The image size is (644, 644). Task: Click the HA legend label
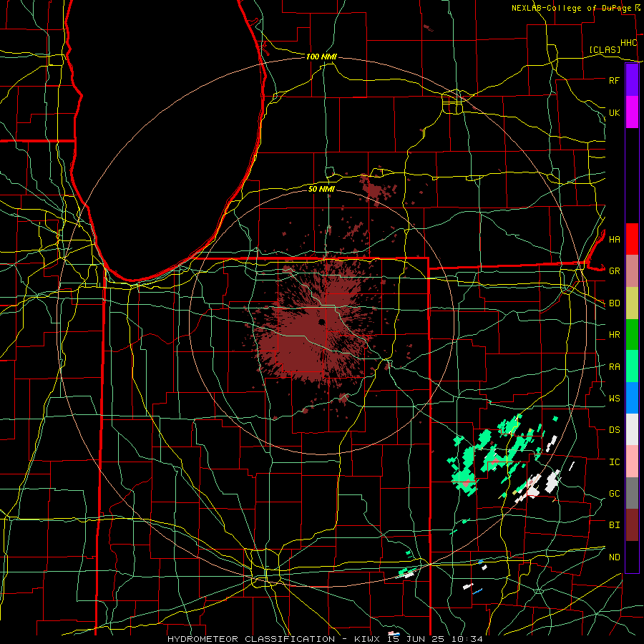(614, 239)
